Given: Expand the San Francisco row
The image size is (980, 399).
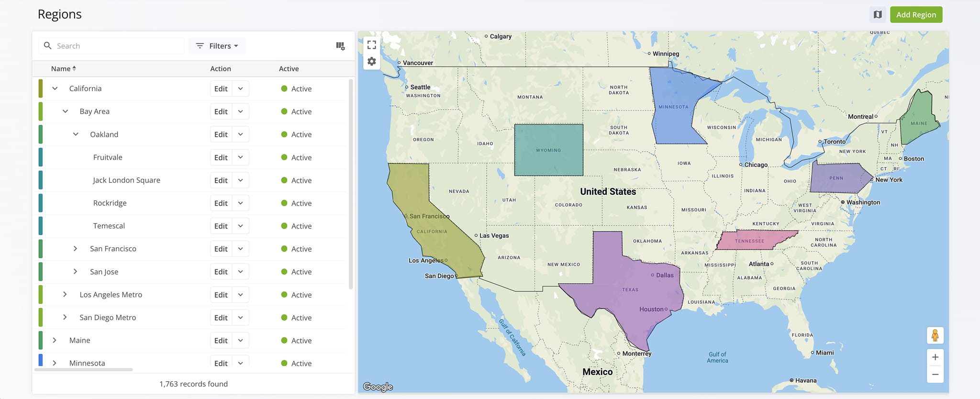Looking at the screenshot, I should [75, 249].
